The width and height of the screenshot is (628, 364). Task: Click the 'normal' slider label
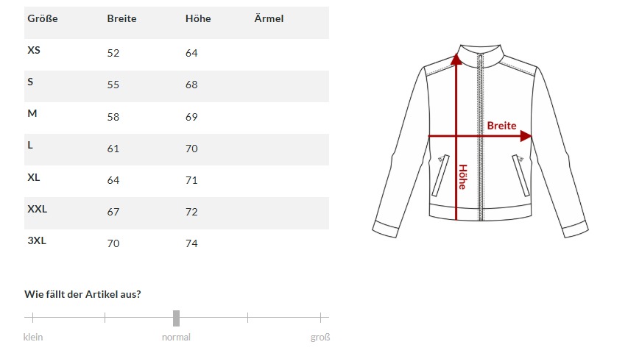point(176,338)
